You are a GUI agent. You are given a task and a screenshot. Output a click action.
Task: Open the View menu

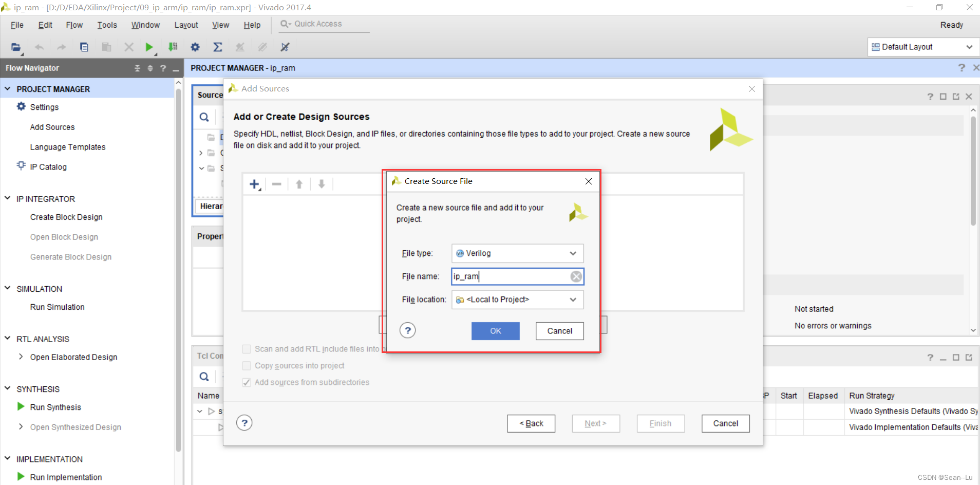point(220,25)
